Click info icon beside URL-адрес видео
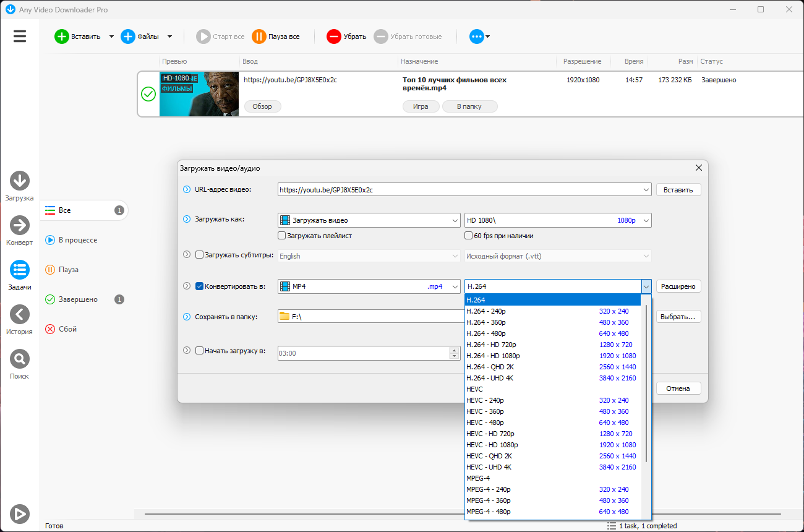Viewport: 804px width, 532px height. coord(187,189)
